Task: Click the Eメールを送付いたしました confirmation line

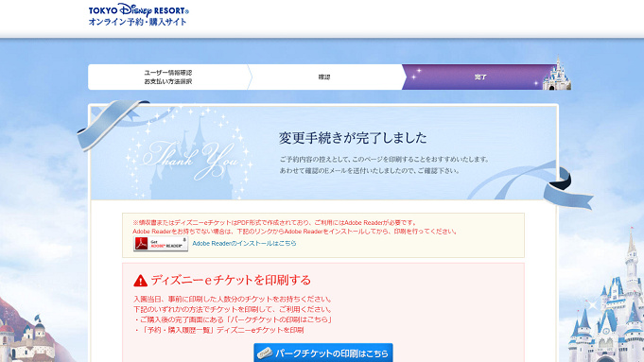Action: coord(370,171)
